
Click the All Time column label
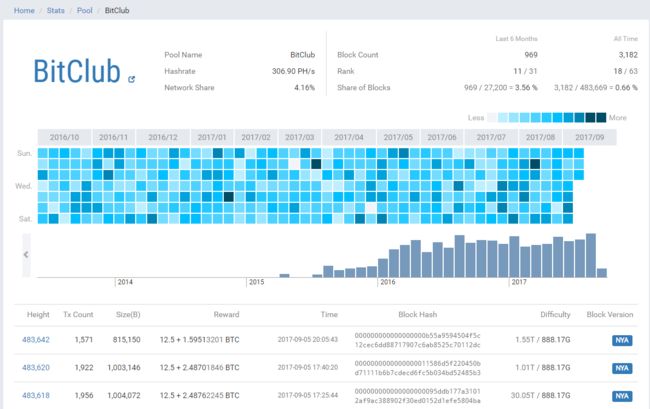[626, 39]
